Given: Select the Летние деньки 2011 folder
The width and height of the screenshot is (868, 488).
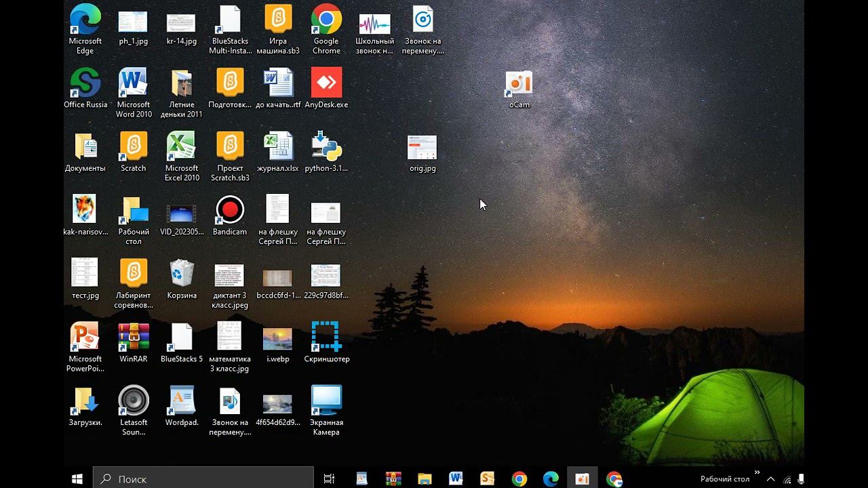Looking at the screenshot, I should tap(182, 93).
